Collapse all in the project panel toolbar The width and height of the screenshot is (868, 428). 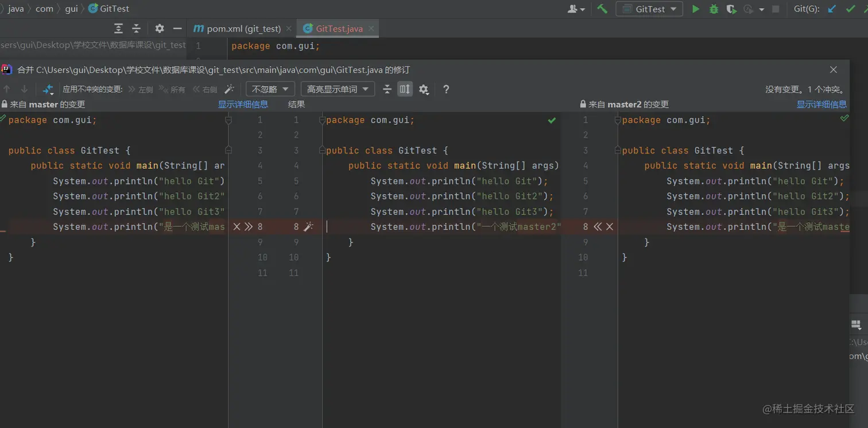[x=136, y=28]
